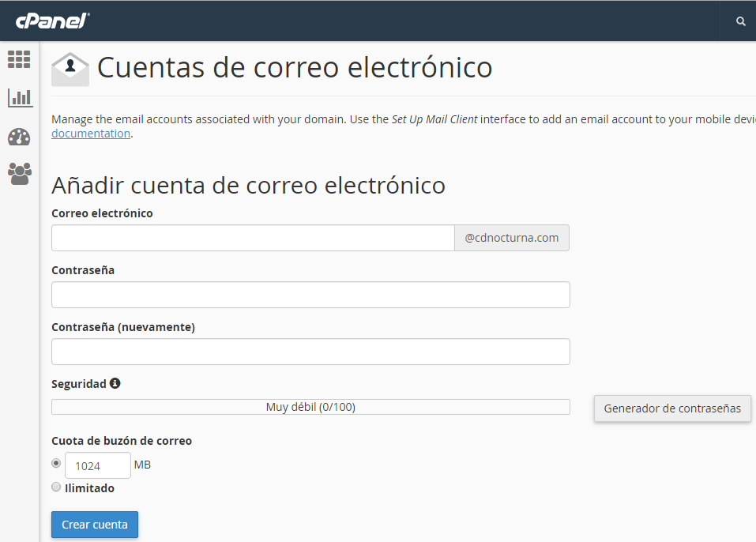Open the User Manager people icon

[20, 173]
